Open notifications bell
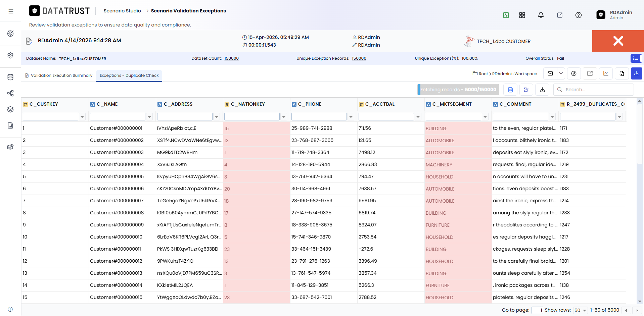 coord(541,15)
